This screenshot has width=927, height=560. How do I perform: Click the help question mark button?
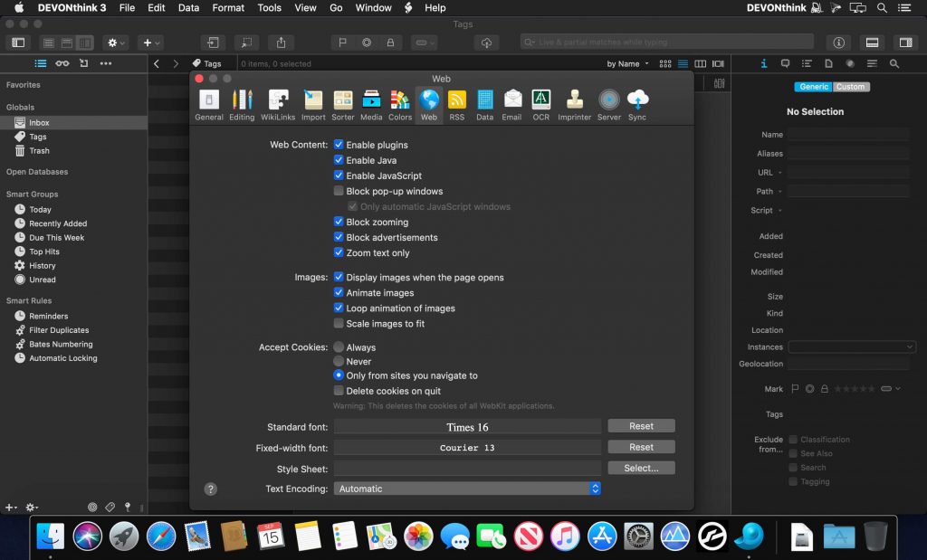(211, 489)
